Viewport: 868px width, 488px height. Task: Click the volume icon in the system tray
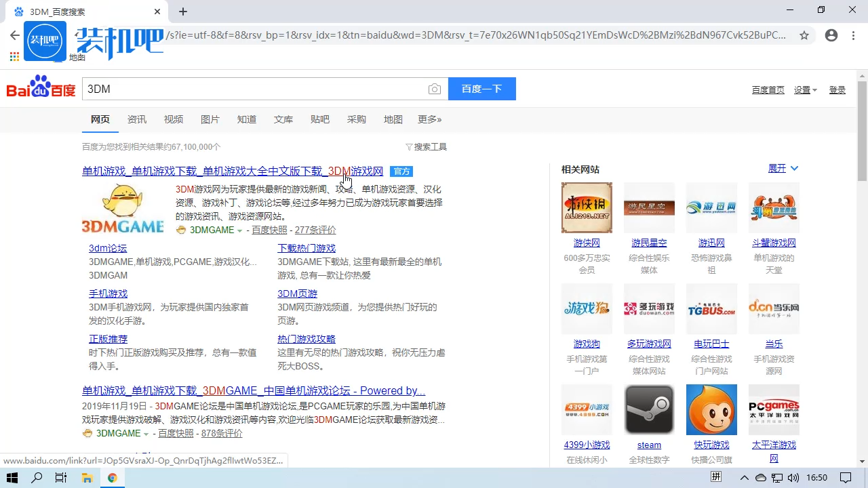(793, 478)
